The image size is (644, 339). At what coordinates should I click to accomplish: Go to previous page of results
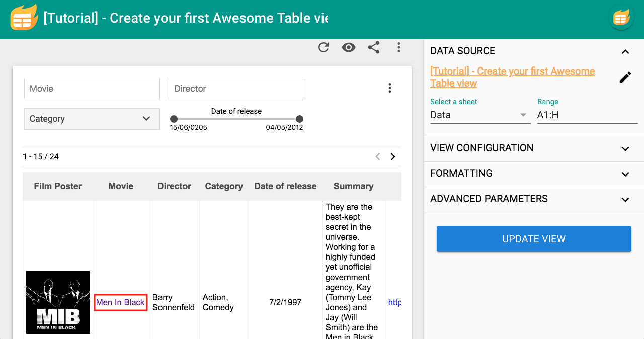pos(378,157)
